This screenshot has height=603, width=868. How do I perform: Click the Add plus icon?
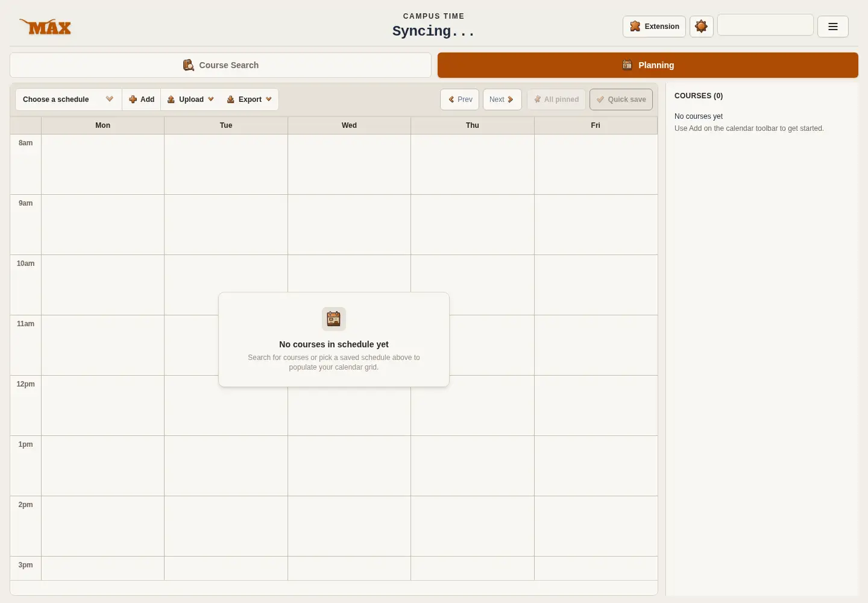tap(133, 99)
